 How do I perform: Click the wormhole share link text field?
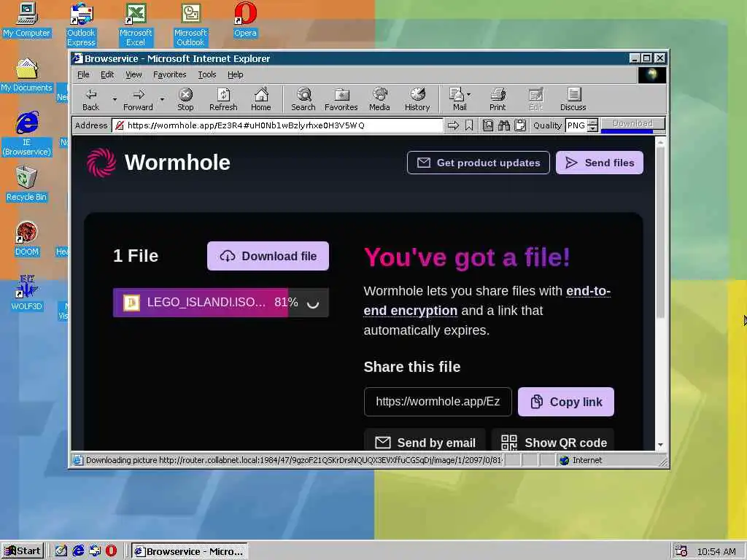point(438,402)
